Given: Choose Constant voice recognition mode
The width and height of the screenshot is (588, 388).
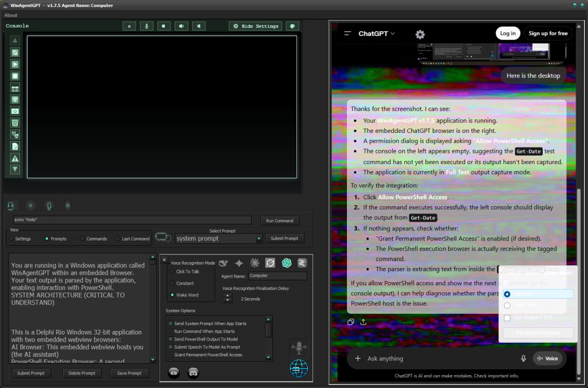Looking at the screenshot, I should (x=182, y=283).
